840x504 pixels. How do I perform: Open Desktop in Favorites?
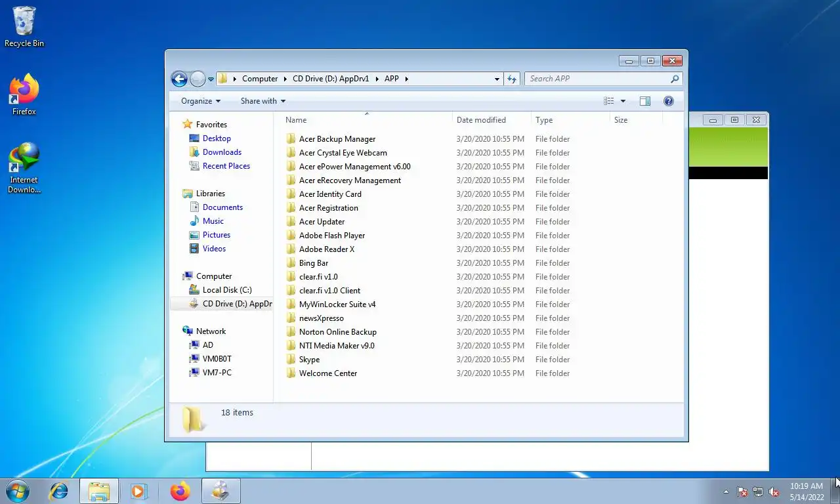[x=217, y=138]
